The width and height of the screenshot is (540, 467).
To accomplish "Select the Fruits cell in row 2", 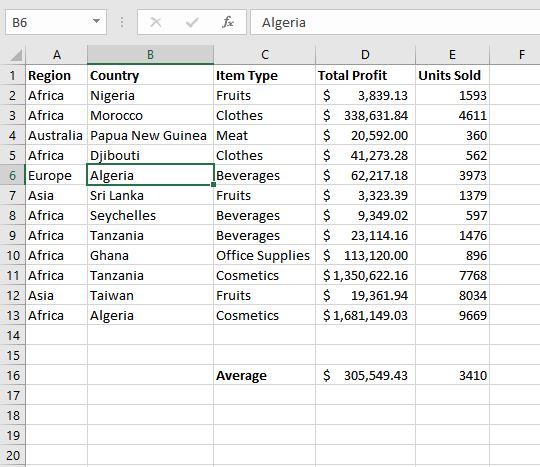I will click(264, 95).
